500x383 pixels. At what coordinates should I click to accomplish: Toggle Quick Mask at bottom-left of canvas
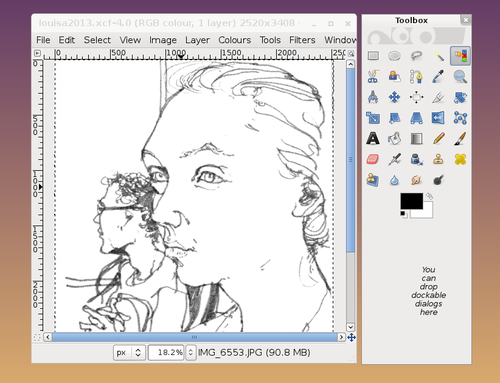click(x=37, y=337)
